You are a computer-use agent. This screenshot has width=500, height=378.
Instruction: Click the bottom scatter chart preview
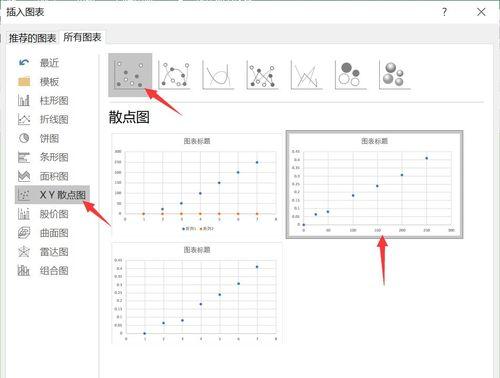click(x=197, y=293)
